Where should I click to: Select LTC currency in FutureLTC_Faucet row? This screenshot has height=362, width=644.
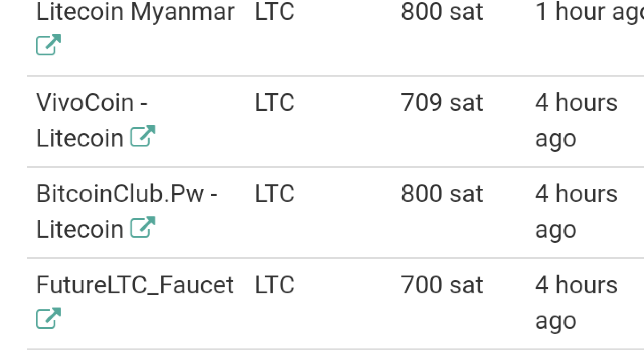tap(274, 285)
